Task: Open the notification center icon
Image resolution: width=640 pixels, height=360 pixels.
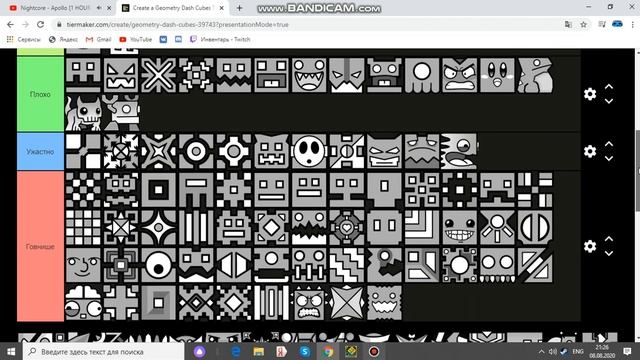Action: click(x=627, y=351)
